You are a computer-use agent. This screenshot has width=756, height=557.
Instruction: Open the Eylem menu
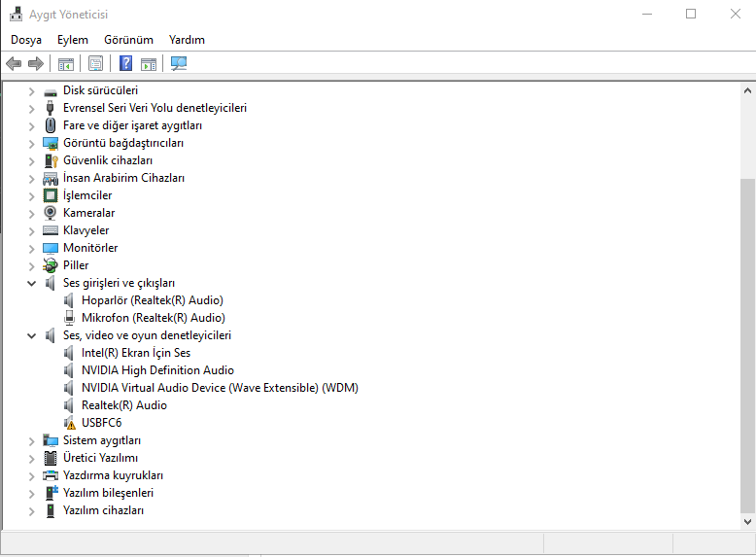click(x=73, y=40)
